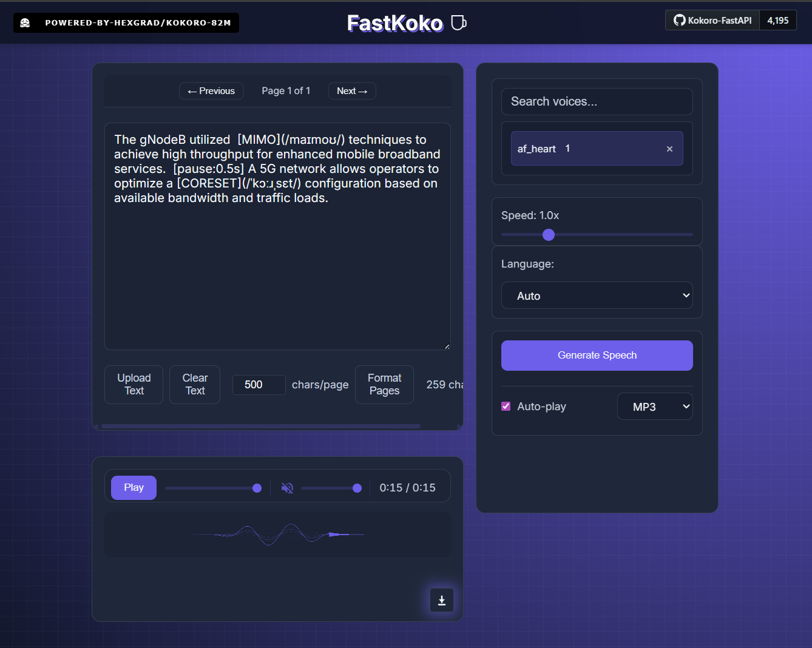This screenshot has height=648, width=812.
Task: Play the generated audio
Action: click(134, 487)
